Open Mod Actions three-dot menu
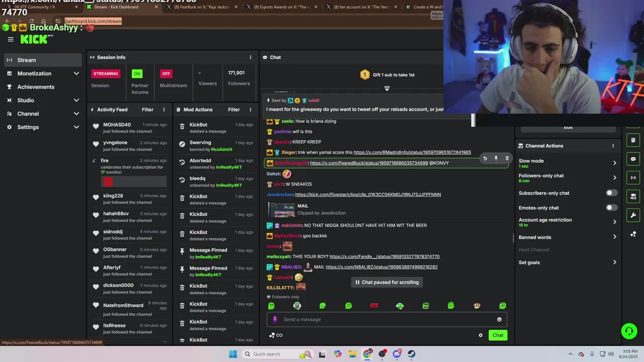Viewport: 644px width, 362px height. (x=251, y=110)
